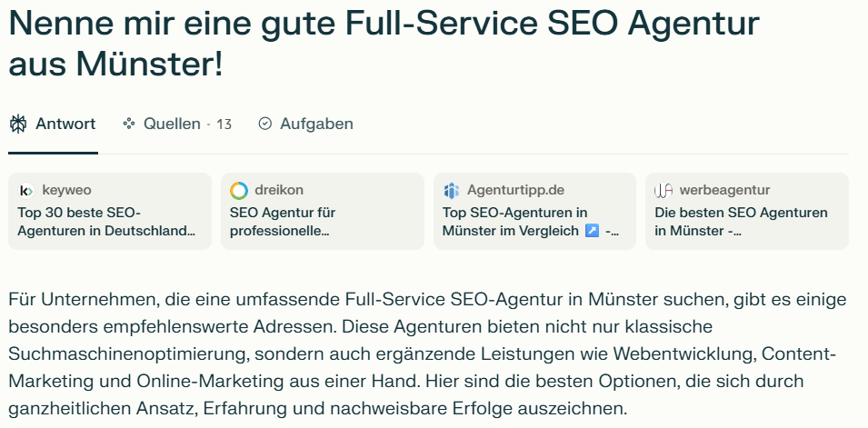This screenshot has height=428, width=868.
Task: Click the keyweo favicon
Action: click(26, 191)
